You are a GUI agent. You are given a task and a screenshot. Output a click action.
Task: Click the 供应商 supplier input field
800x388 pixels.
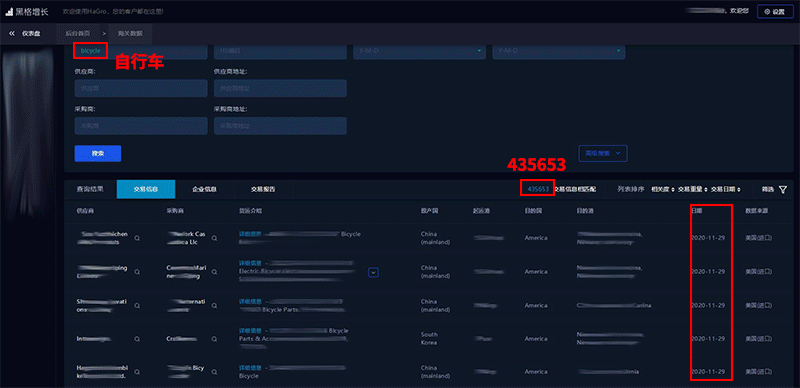pos(141,88)
